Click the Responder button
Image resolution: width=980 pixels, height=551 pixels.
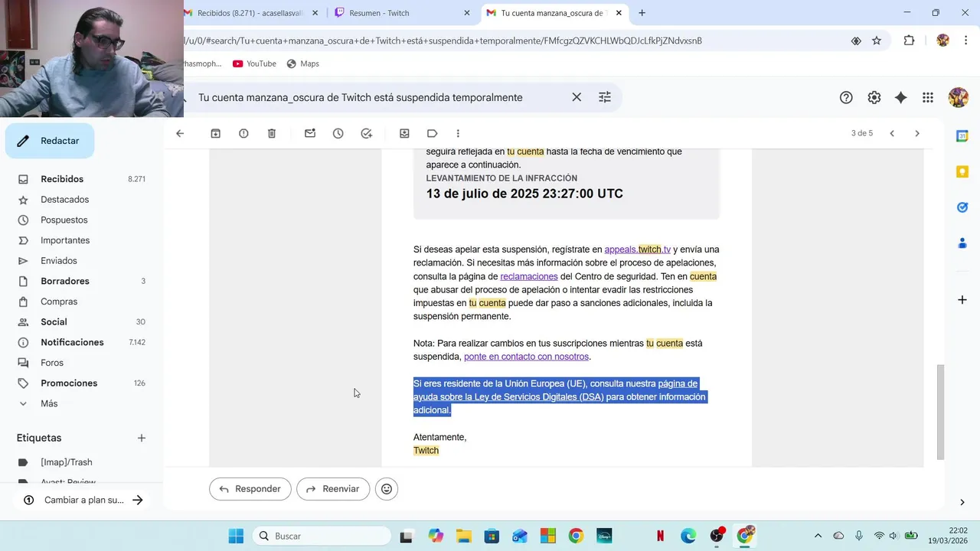coord(250,489)
